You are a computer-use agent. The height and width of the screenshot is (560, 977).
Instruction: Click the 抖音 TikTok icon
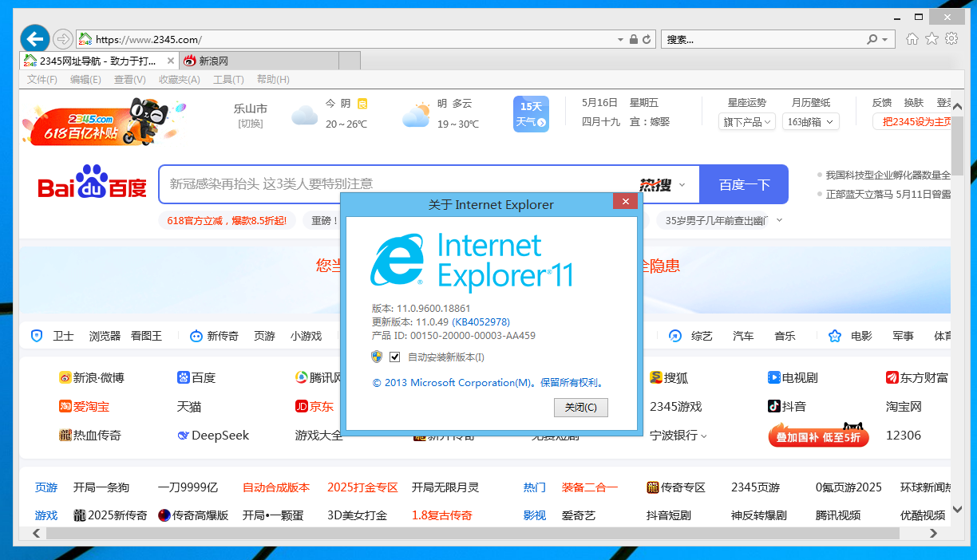point(773,406)
